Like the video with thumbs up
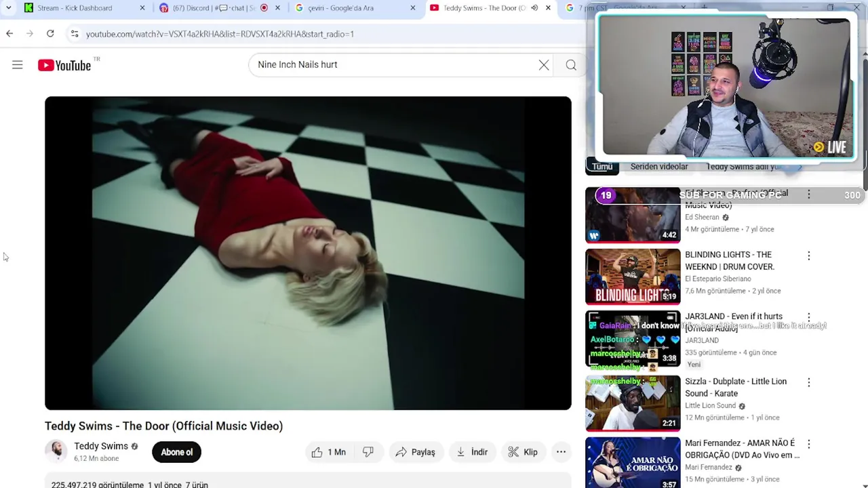This screenshot has height=488, width=868. click(x=329, y=452)
